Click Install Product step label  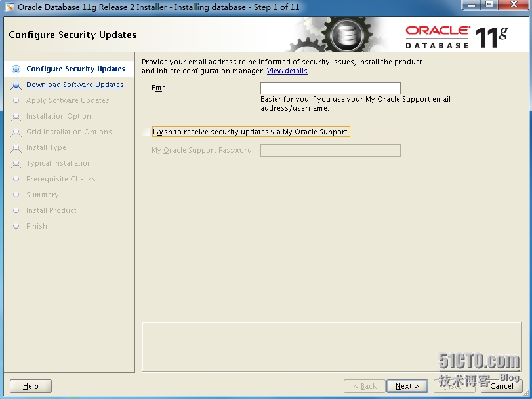click(x=51, y=210)
